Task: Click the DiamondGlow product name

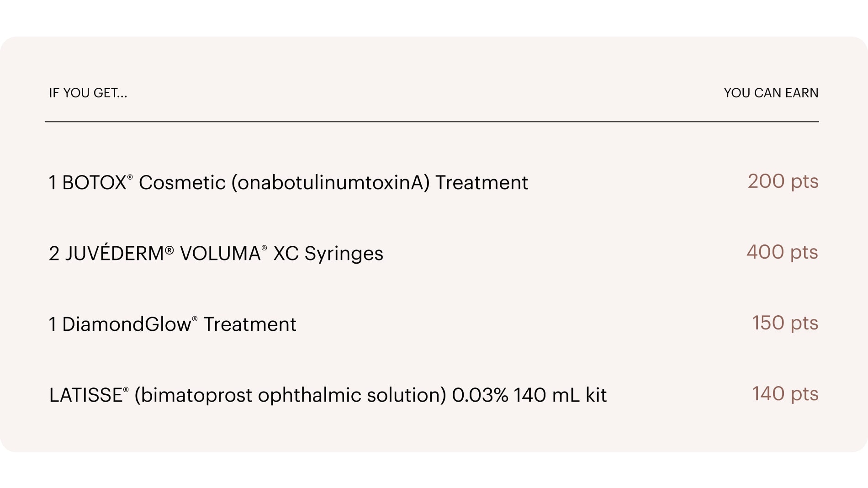Action: coord(126,324)
